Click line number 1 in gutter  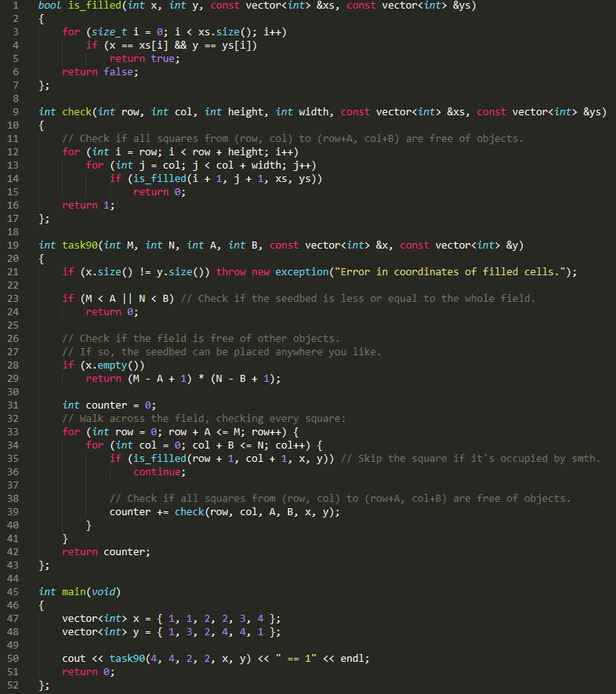click(x=16, y=5)
